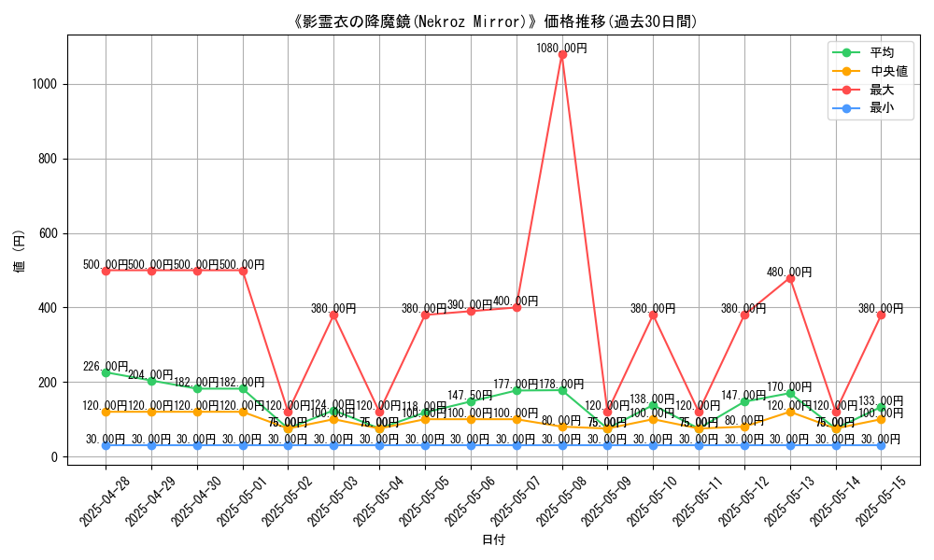Click the 390.00円 value label
The height and width of the screenshot is (560, 934).
470,305
